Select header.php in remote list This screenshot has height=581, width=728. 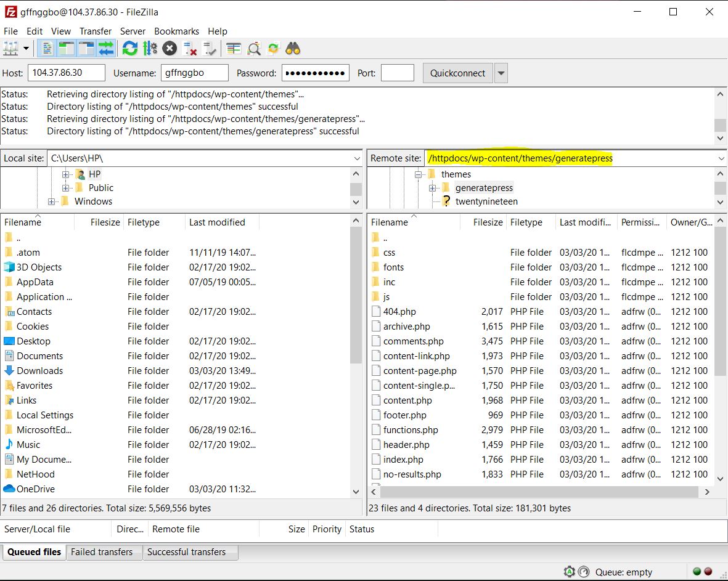[x=406, y=445]
